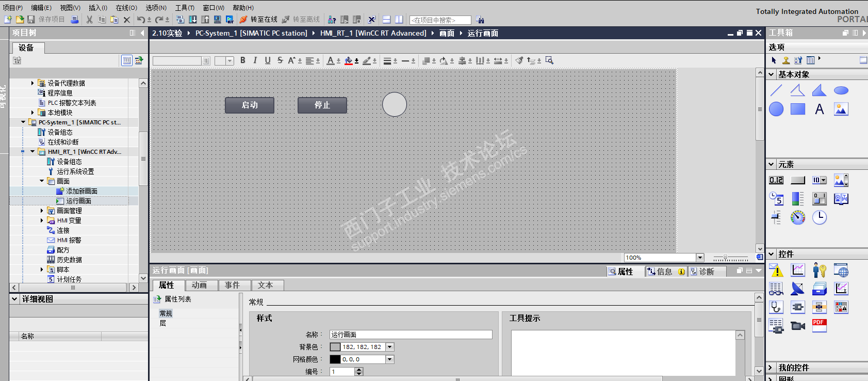Expand the 我的控件 toolbox section

tap(772, 368)
